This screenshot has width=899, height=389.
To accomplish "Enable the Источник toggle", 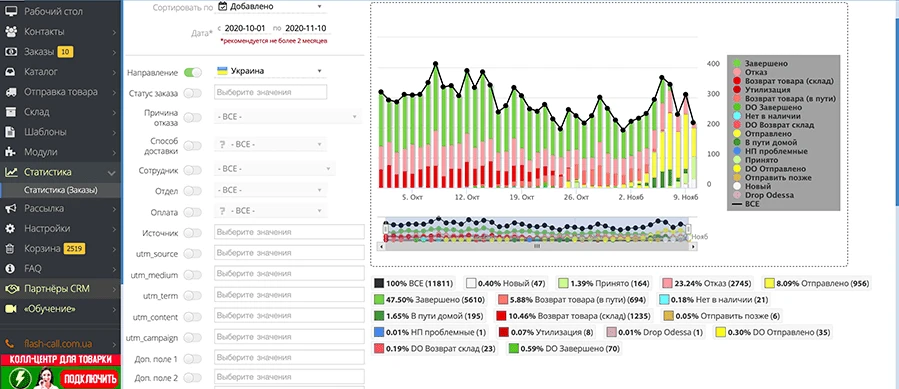I will (193, 232).
